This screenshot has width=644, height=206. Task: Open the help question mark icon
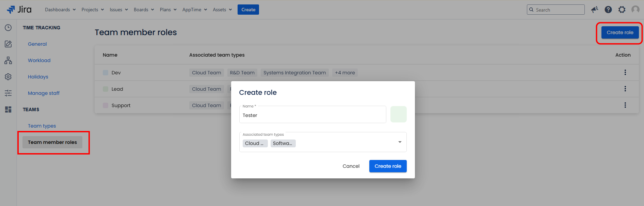[x=608, y=10]
